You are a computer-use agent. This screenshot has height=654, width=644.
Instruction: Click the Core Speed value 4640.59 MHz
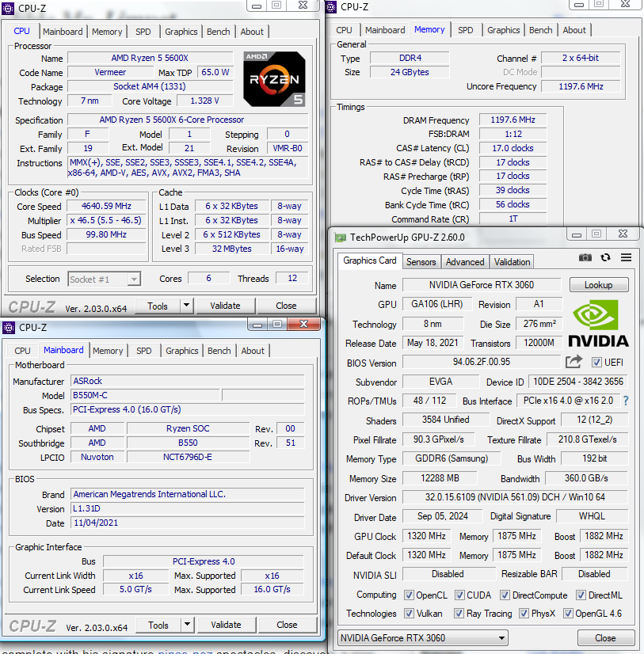pyautogui.click(x=106, y=206)
